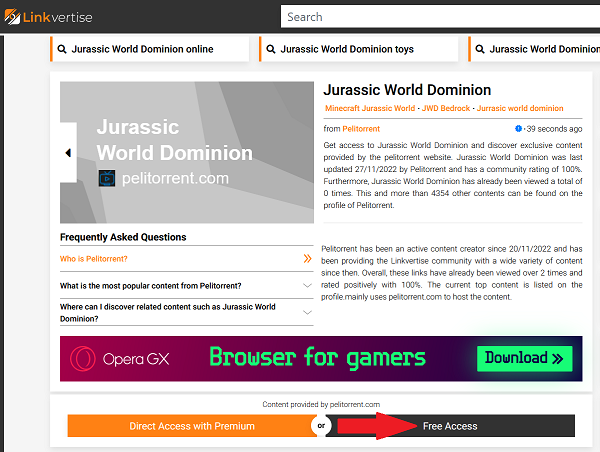This screenshot has height=452, width=600.
Task: Click the "Frequently Asked Questions" heading
Action: [123, 237]
